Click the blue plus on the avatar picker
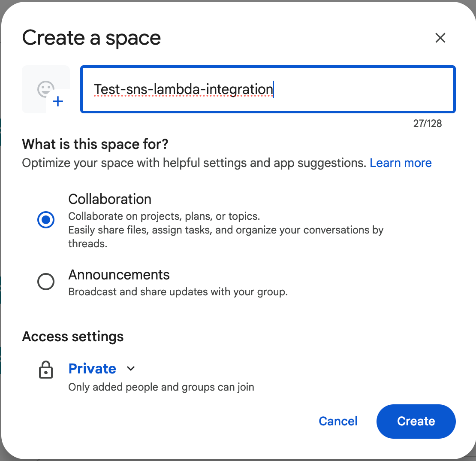Screen dimensions: 476x461 58,101
